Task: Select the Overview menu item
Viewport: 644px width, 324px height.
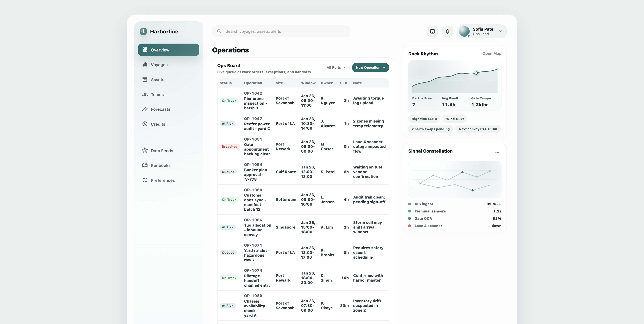Action: coord(168,50)
